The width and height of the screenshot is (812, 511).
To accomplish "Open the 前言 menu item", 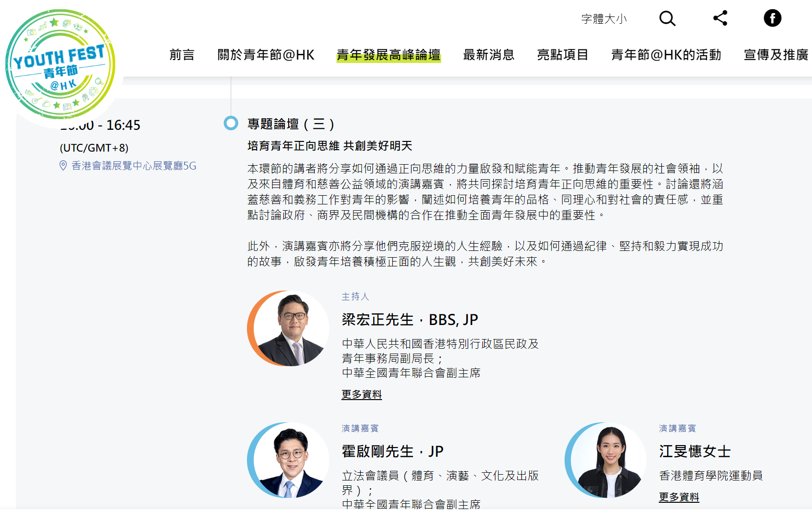I will click(182, 55).
